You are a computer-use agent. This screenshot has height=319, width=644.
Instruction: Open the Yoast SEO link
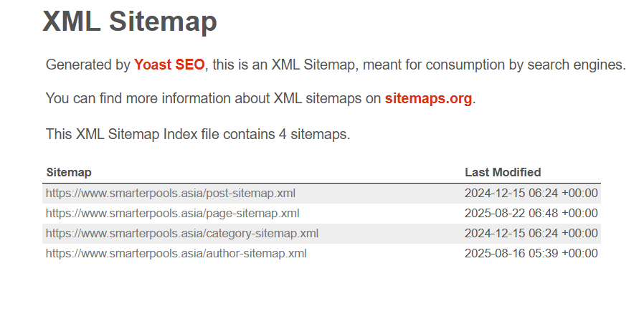169,65
